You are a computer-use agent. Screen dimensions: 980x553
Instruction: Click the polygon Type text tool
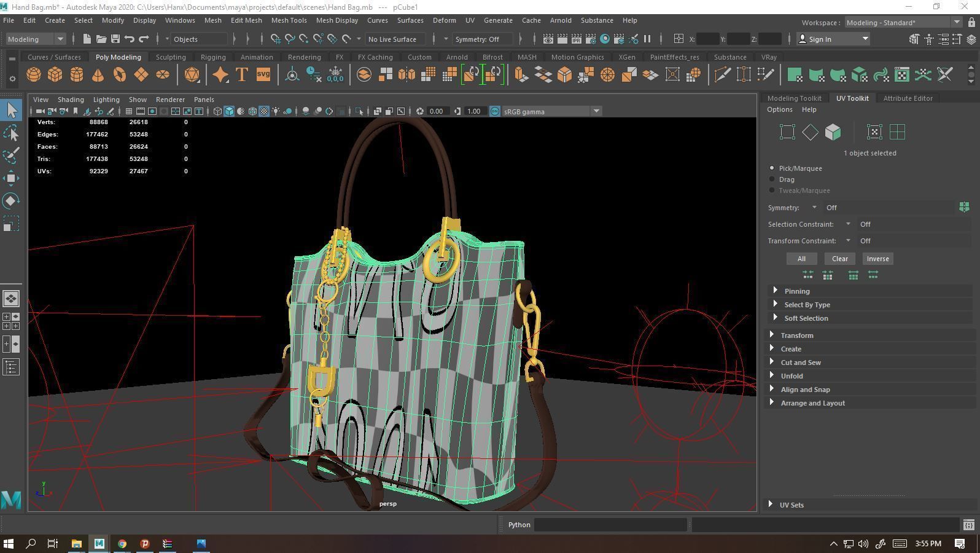pos(242,75)
